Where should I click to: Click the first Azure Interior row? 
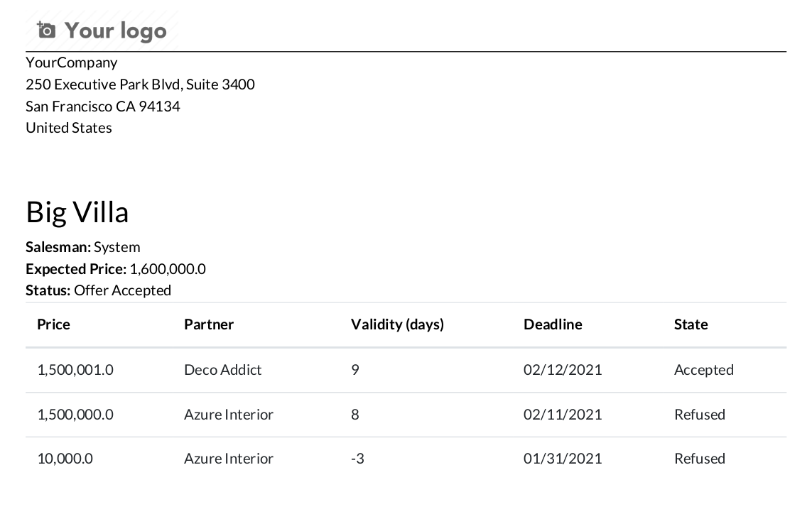(x=229, y=415)
